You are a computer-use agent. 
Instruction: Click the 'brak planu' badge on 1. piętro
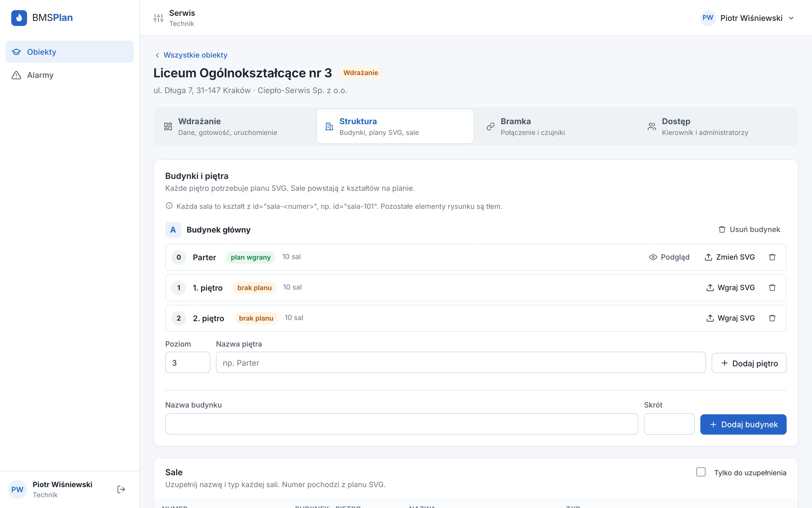pyautogui.click(x=254, y=288)
